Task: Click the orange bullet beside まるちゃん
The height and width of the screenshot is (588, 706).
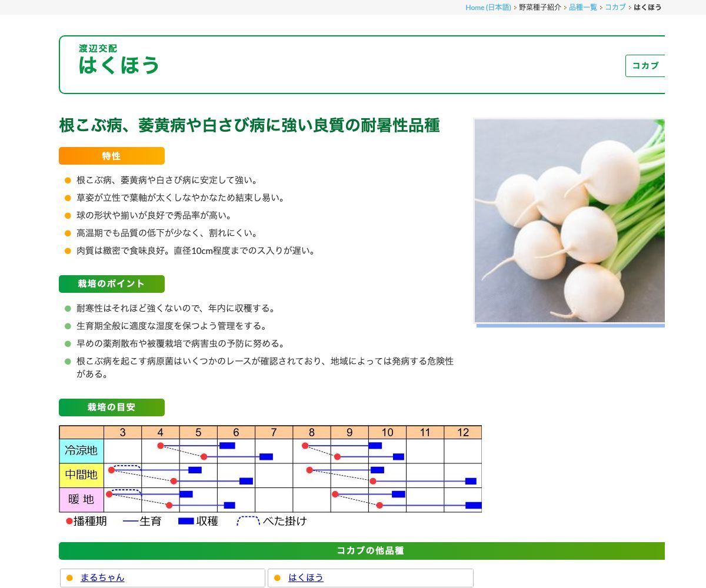Action: coord(71,578)
